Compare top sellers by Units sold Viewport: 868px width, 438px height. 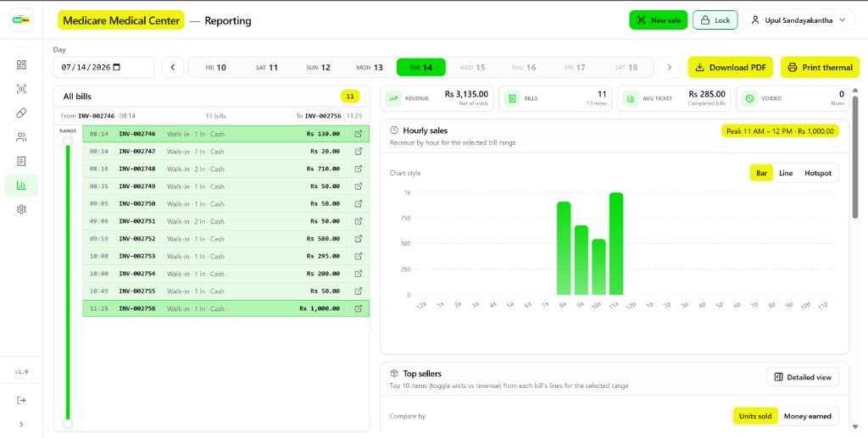coord(755,416)
